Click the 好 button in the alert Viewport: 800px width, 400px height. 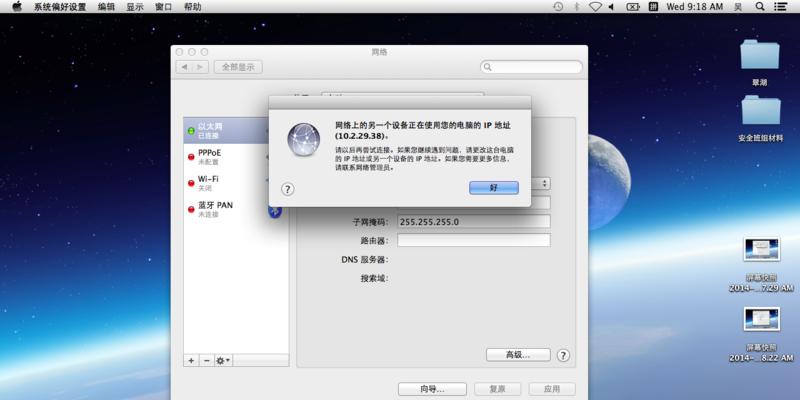(494, 188)
